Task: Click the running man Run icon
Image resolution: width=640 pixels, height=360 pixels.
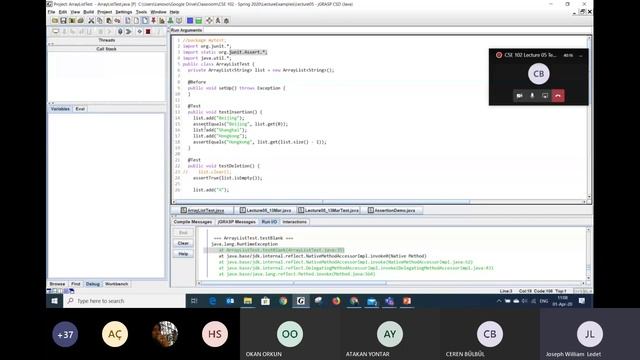Action: 218,20
